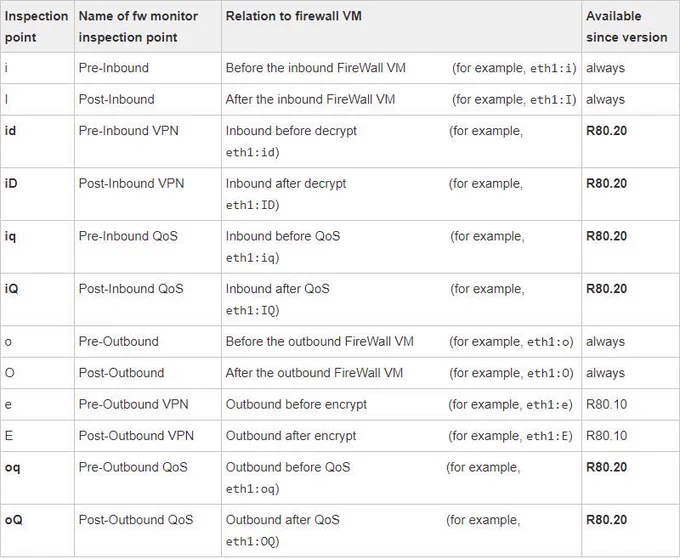Click the 'Post-Outbound VPN' cell
The width and height of the screenshot is (680, 559).
136,435
